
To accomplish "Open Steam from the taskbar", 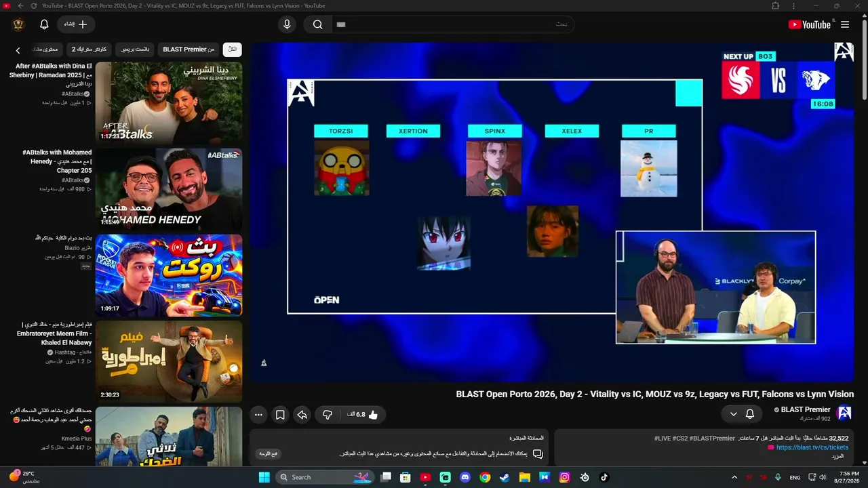I will click(x=505, y=477).
